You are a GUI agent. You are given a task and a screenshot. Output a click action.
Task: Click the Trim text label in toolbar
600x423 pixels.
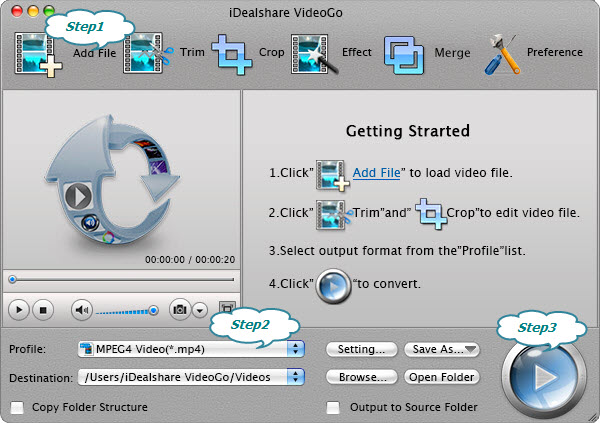[x=192, y=52]
